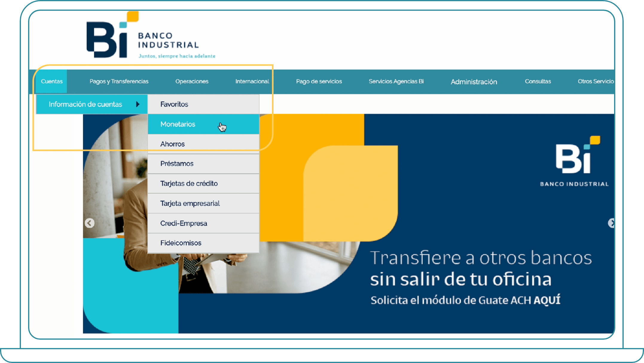This screenshot has width=644, height=363.
Task: Open the Consultas menu
Action: coord(538,81)
